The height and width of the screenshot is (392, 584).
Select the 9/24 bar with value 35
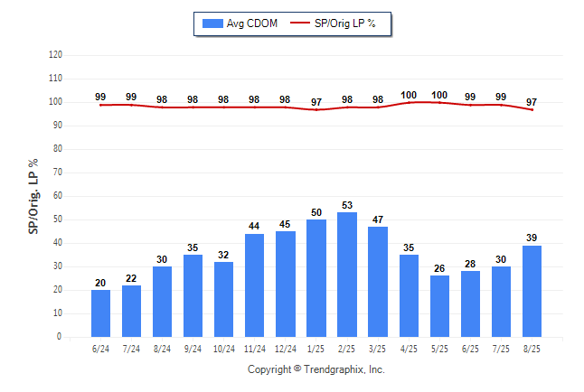click(x=193, y=296)
